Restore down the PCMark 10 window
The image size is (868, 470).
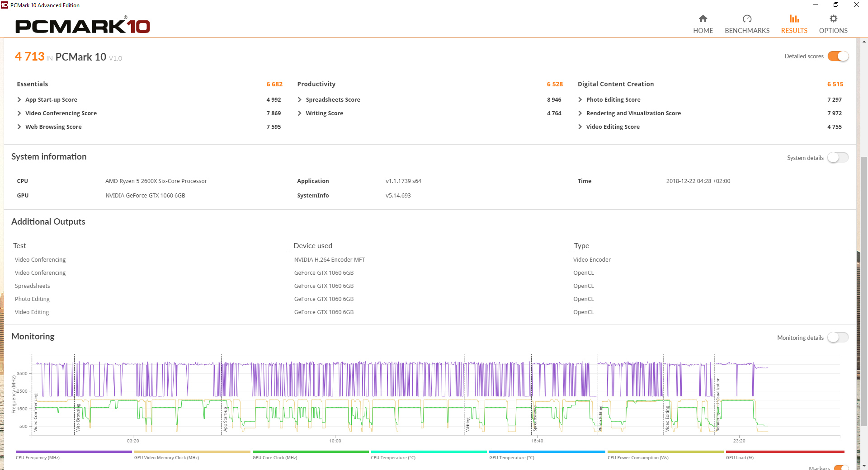coord(836,5)
